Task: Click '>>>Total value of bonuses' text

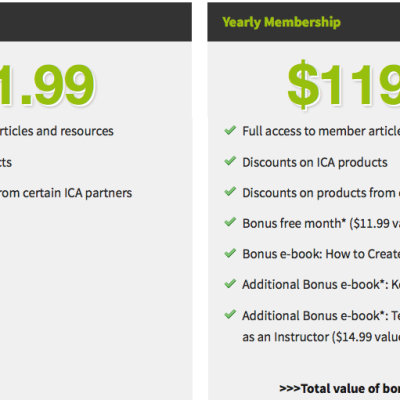Action: click(x=339, y=389)
